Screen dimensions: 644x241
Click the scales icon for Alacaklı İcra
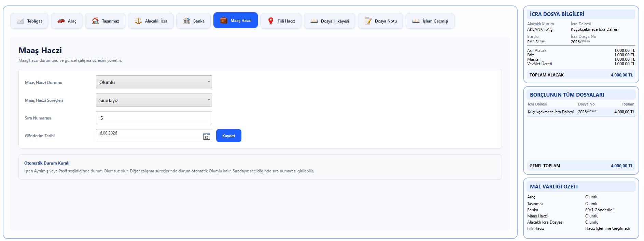tap(138, 21)
